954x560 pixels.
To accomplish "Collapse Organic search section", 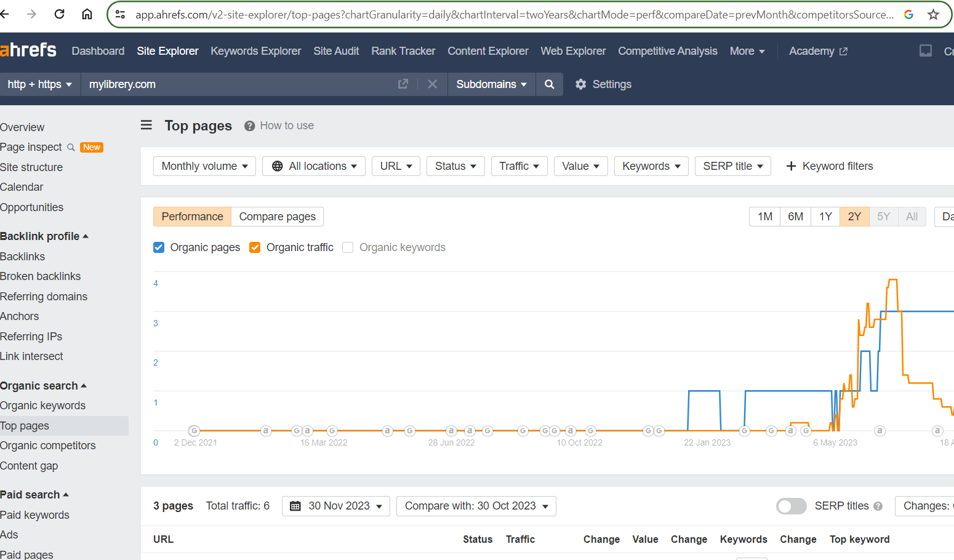I will [x=43, y=386].
